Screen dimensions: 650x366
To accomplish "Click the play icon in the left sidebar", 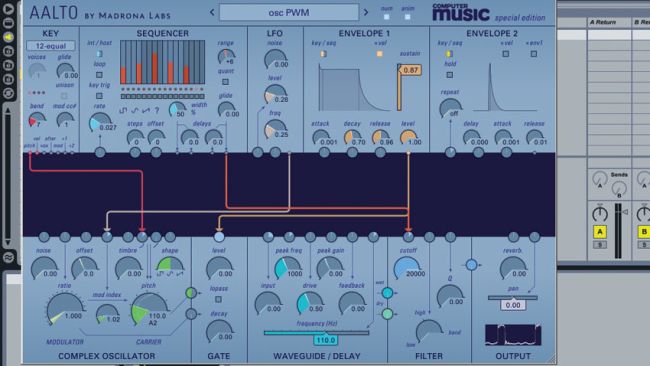I will (9, 9).
